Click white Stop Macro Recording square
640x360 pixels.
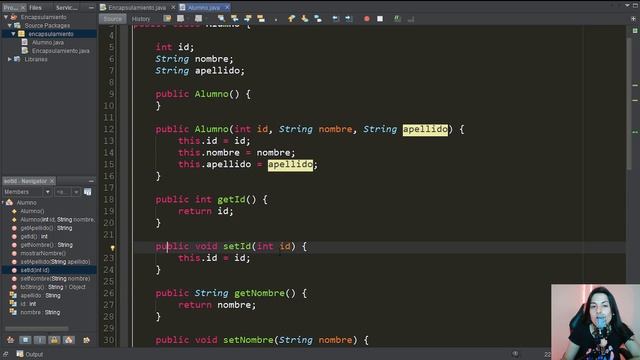pyautogui.click(x=380, y=19)
